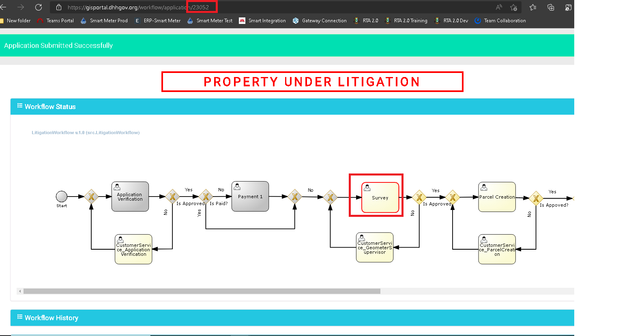Open the collections icon
Viewport: 644px width, 336px height.
tap(551, 7)
